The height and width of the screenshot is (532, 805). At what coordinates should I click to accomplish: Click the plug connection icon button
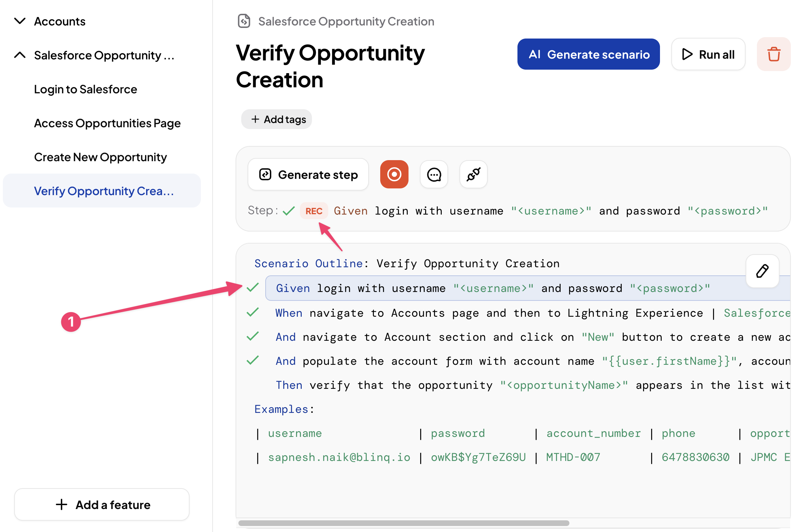coord(474,174)
